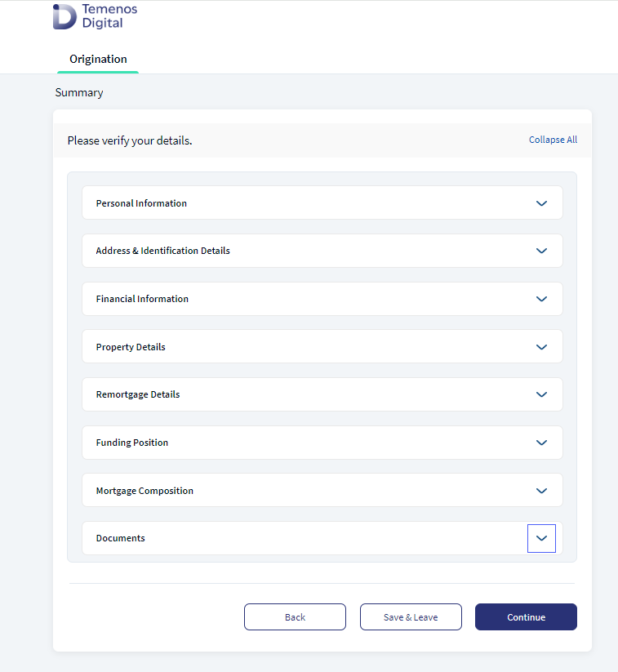Click the Remortgage Details heading text
The width and height of the screenshot is (618, 672).
tap(138, 394)
